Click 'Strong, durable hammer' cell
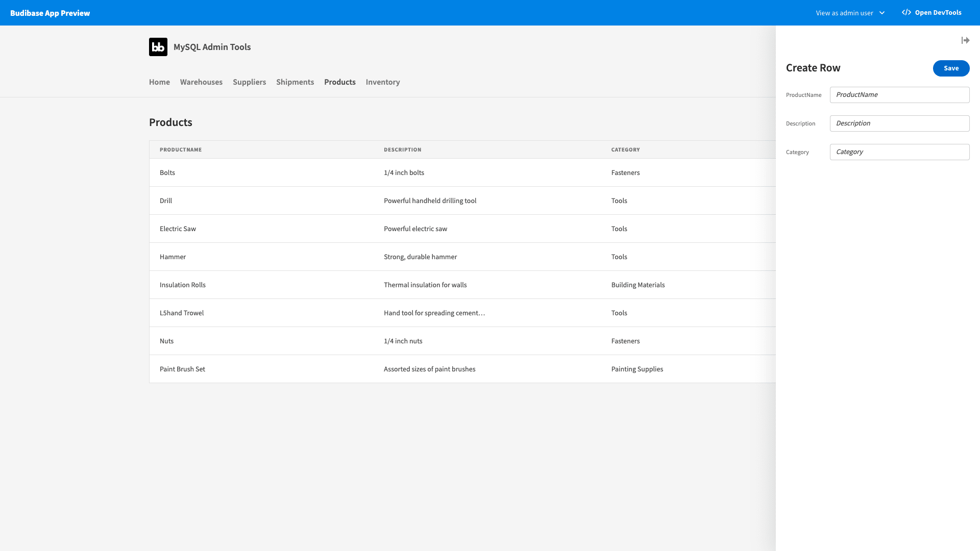 click(x=420, y=257)
